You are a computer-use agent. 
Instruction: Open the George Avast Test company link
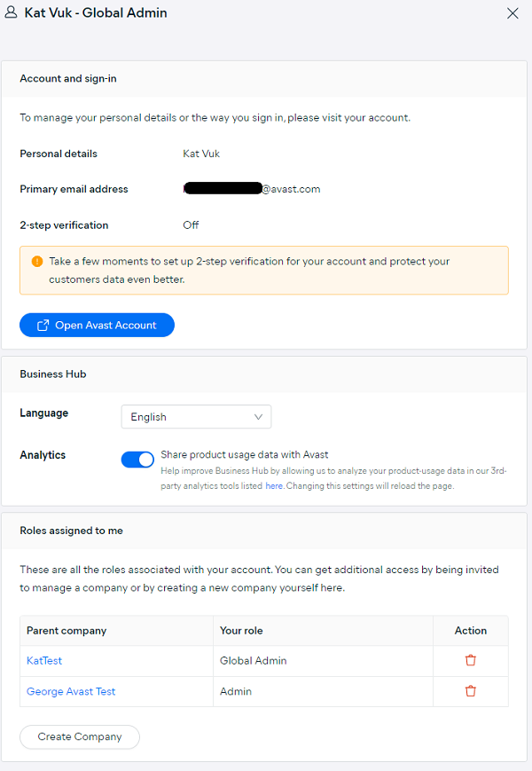tap(71, 691)
